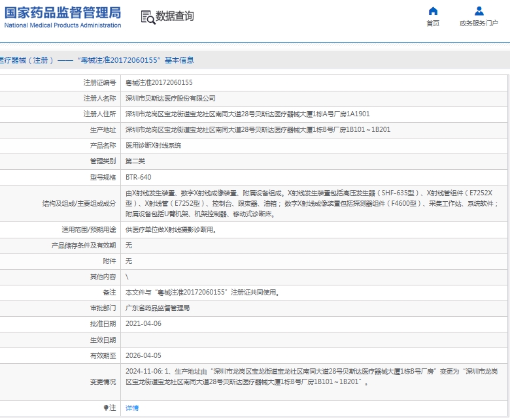Click the remark text 本文件与…注册证共同使用
The width and height of the screenshot is (510, 420).
coord(202,293)
